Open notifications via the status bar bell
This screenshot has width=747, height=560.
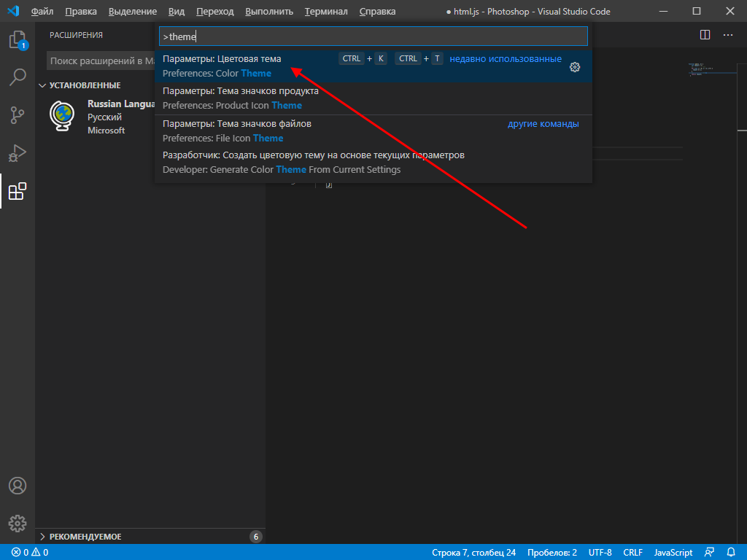732,552
